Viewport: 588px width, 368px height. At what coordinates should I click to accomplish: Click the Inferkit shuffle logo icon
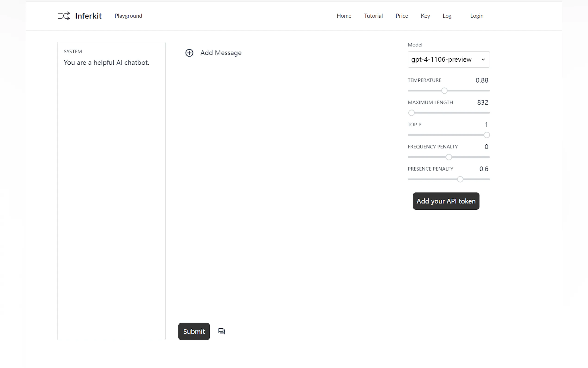pyautogui.click(x=64, y=16)
